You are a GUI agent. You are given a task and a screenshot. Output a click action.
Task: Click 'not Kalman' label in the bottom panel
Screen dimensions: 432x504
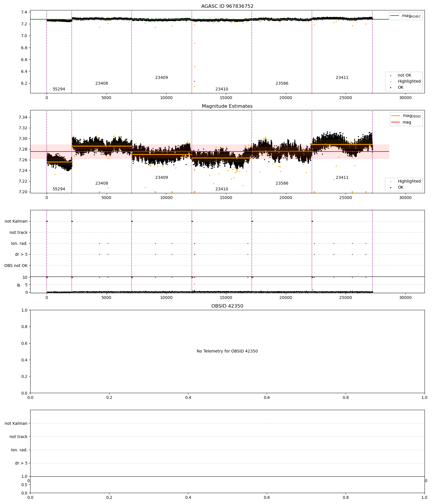click(16, 423)
